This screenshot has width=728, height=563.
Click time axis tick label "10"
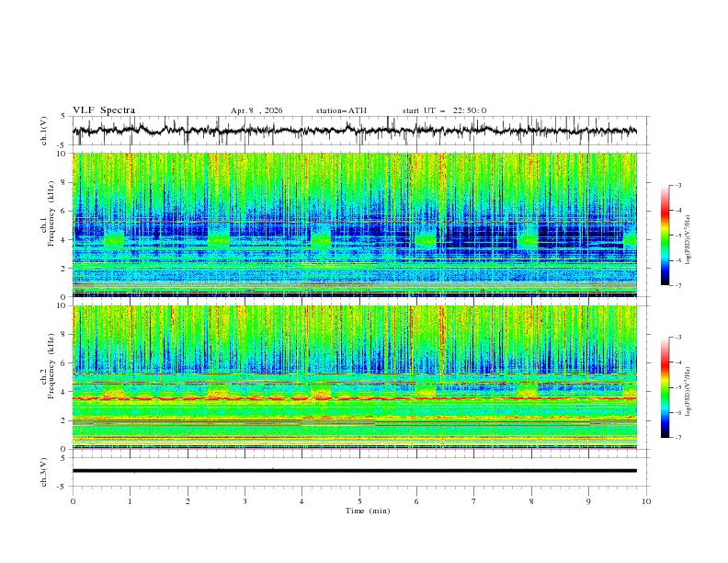point(646,501)
